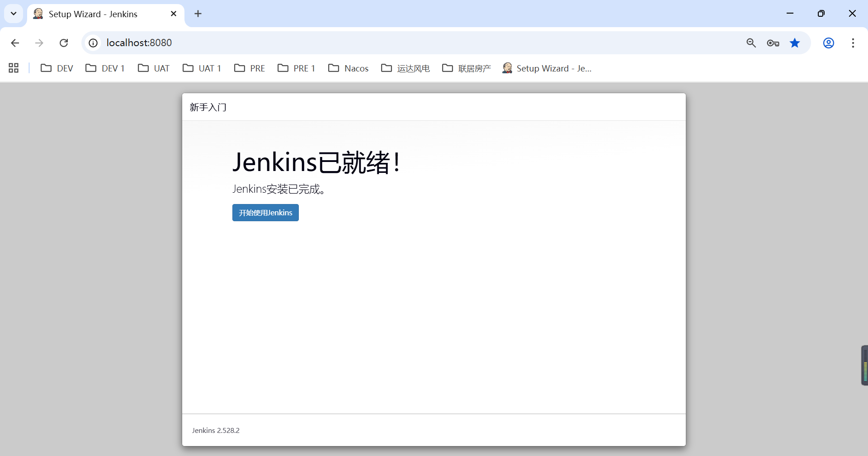The image size is (868, 456).
Task: Open the zoom magnifier icon
Action: pos(751,43)
